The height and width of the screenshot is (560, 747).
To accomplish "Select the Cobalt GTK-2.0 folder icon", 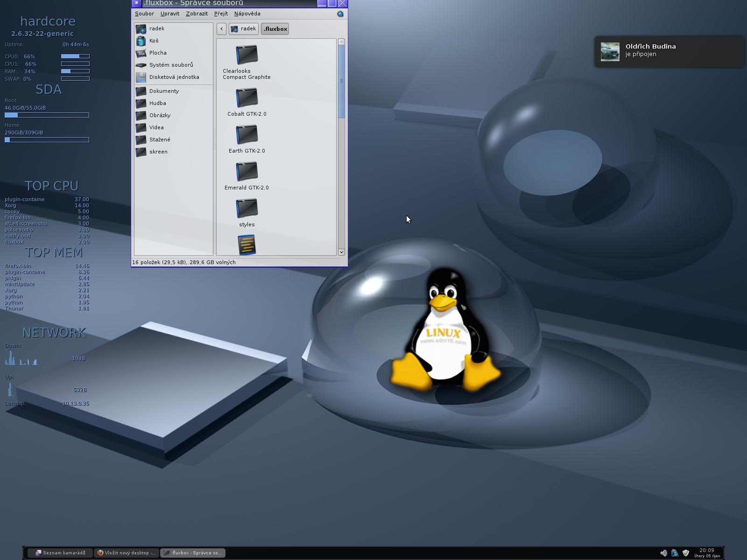I will 247,98.
